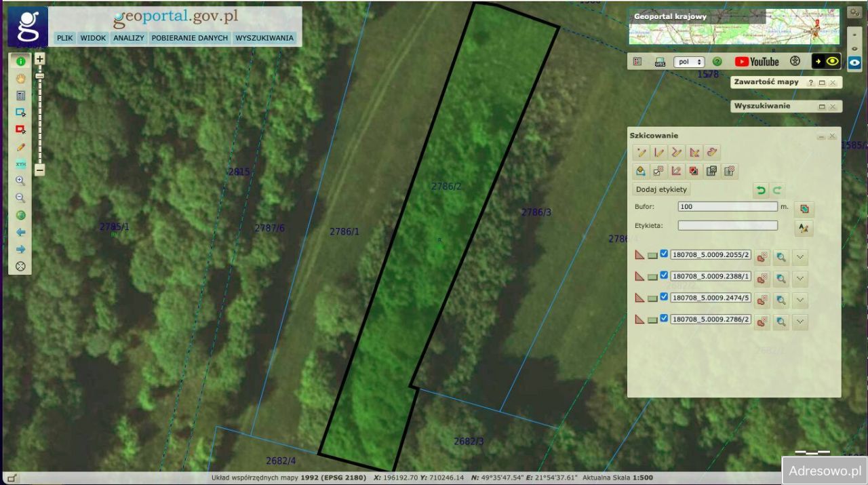Zoom to parcel 180708_5.0009.2388/1 with magnifier
Image resolution: width=868 pixels, height=485 pixels.
[x=781, y=278]
